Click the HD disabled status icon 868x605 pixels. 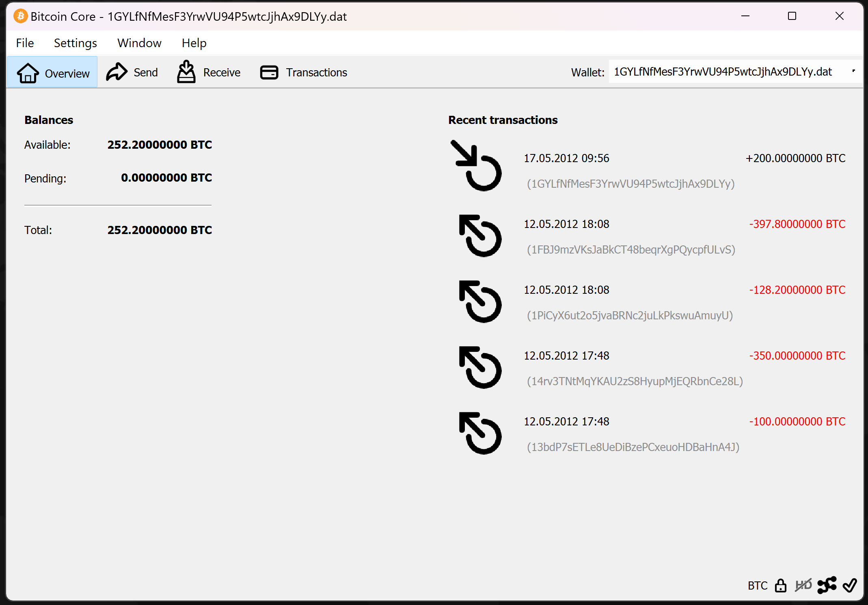click(803, 585)
